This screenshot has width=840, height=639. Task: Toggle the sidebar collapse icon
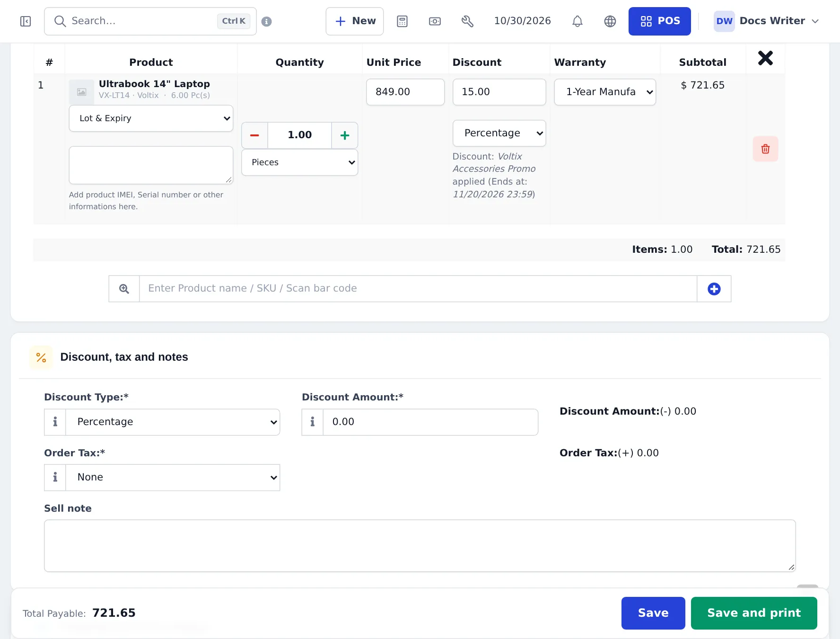tap(26, 21)
